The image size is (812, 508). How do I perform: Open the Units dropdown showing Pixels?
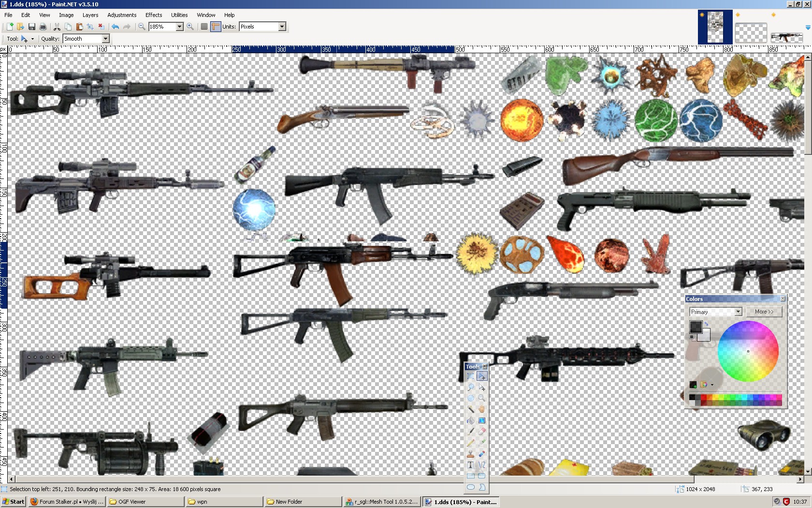coord(282,27)
